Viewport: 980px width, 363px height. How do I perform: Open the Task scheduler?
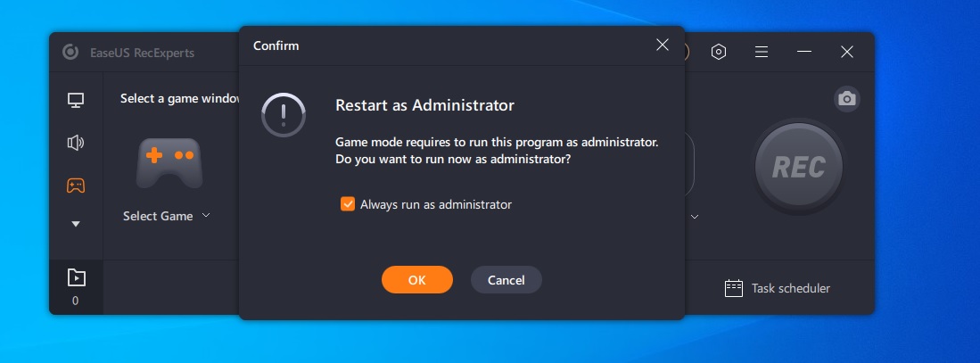point(778,288)
